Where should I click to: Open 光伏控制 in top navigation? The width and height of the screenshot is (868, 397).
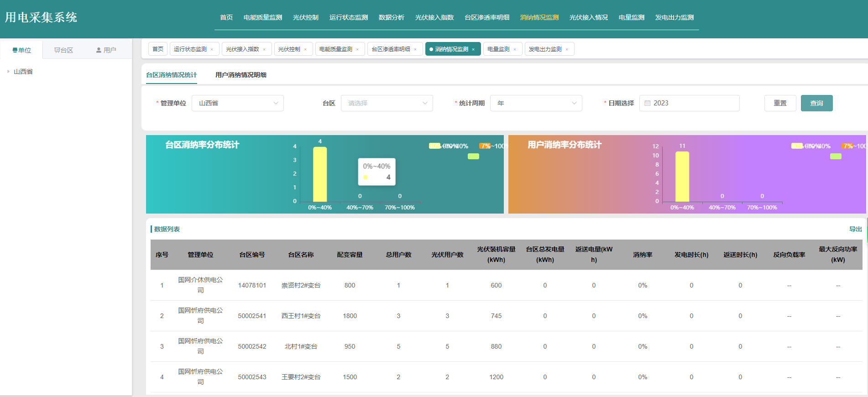click(x=306, y=17)
